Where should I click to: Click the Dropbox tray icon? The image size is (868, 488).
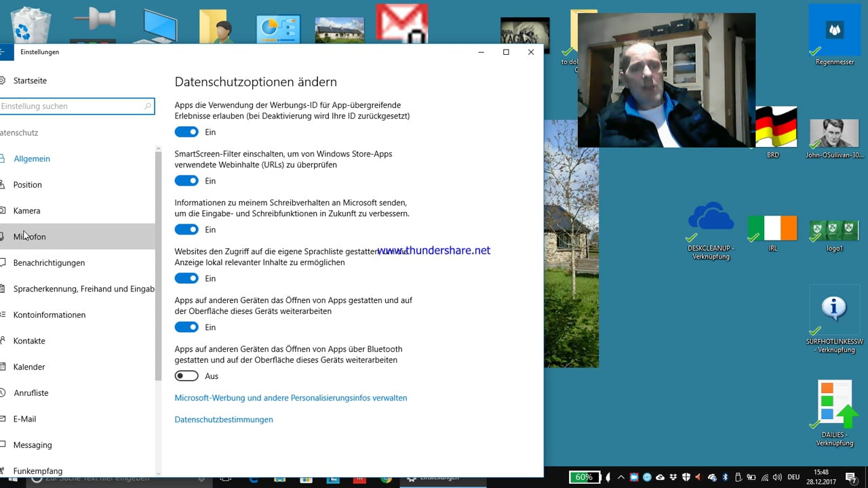[673, 478]
